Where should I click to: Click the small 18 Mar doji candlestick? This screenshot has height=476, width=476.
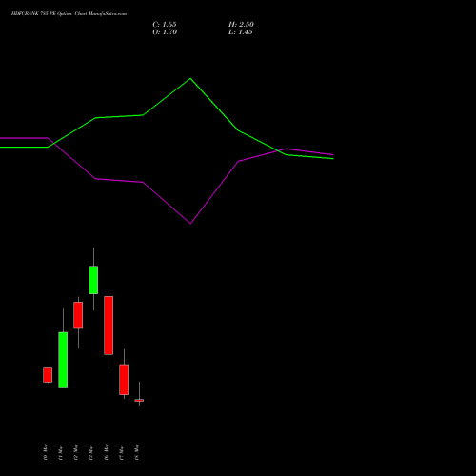pyautogui.click(x=139, y=401)
